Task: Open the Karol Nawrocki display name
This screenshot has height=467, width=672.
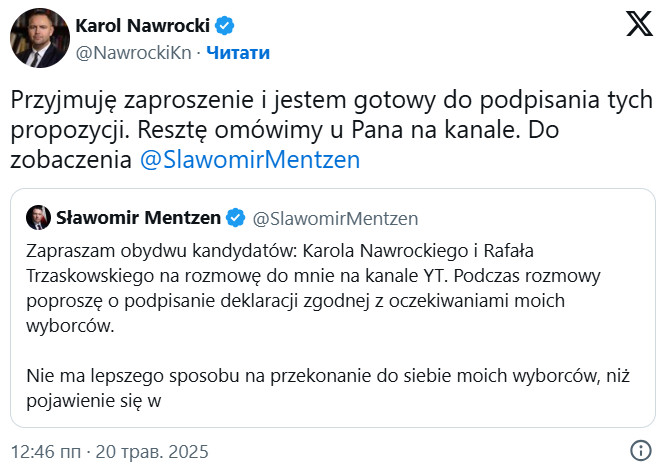Action: coord(142,26)
